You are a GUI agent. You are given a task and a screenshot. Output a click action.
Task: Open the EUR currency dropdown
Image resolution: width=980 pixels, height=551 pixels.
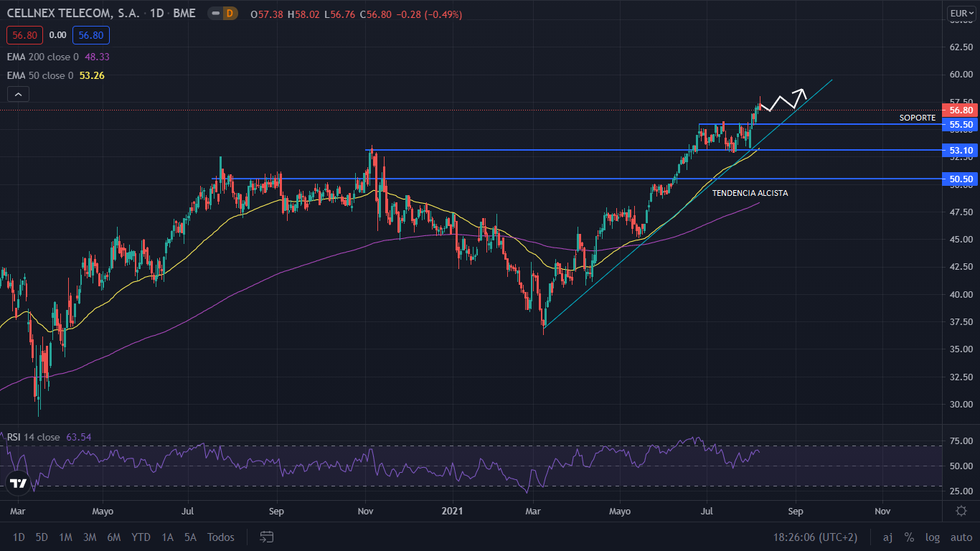(x=960, y=13)
